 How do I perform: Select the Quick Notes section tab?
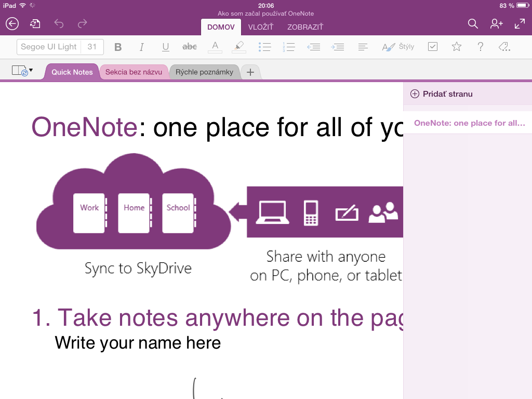pos(72,72)
